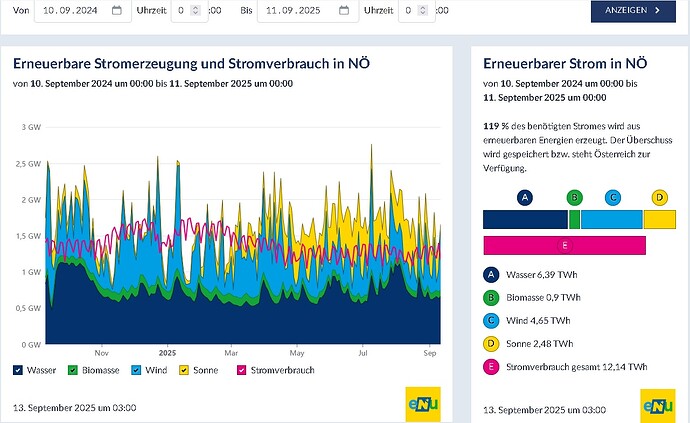690x423 pixels.
Task: Click the Bis date field 11.09.2025
Action: (x=308, y=10)
